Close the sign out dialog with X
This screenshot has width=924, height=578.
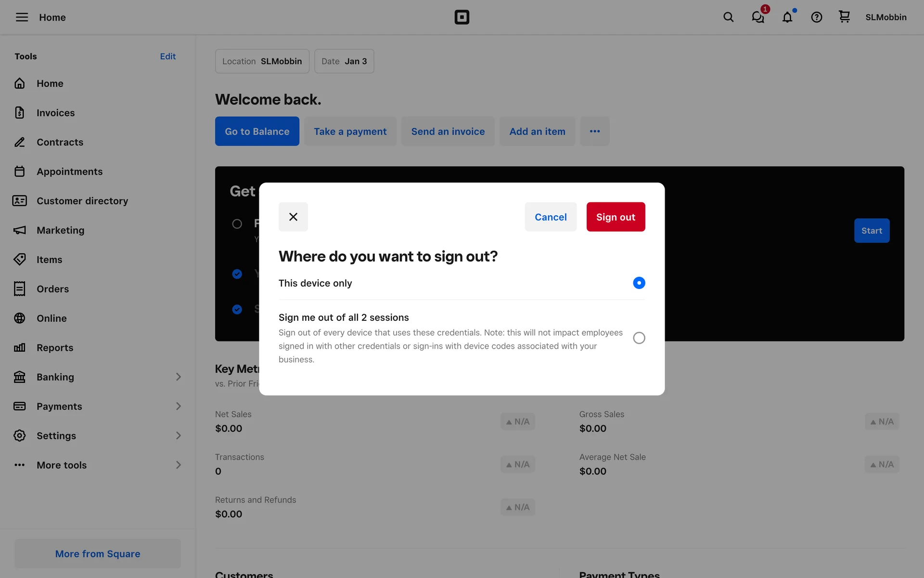(x=293, y=217)
